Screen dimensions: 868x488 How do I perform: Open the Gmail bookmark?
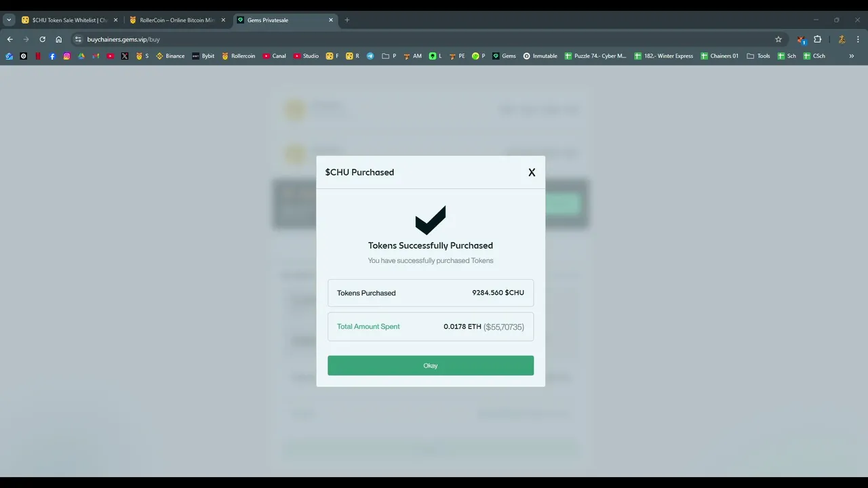[x=96, y=56]
